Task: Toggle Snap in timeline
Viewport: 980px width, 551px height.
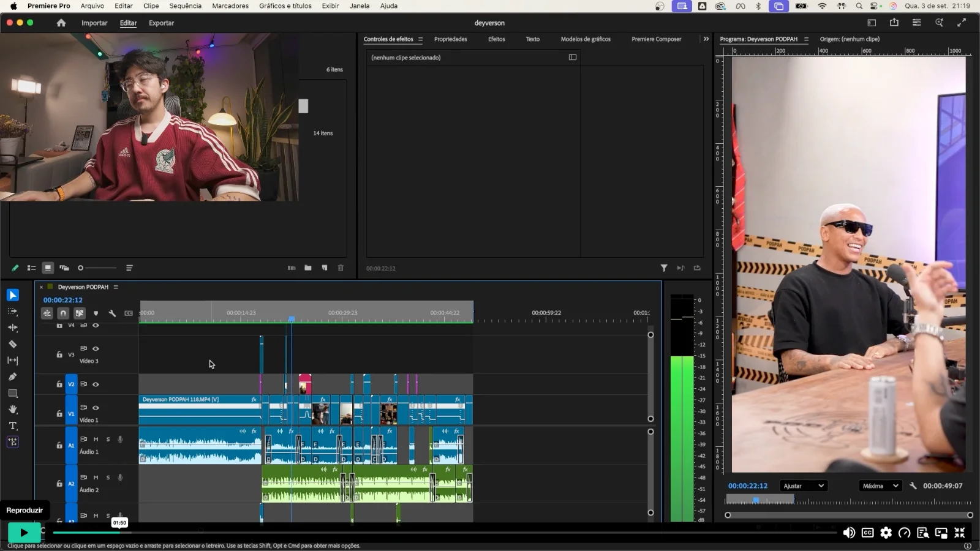Action: point(63,313)
